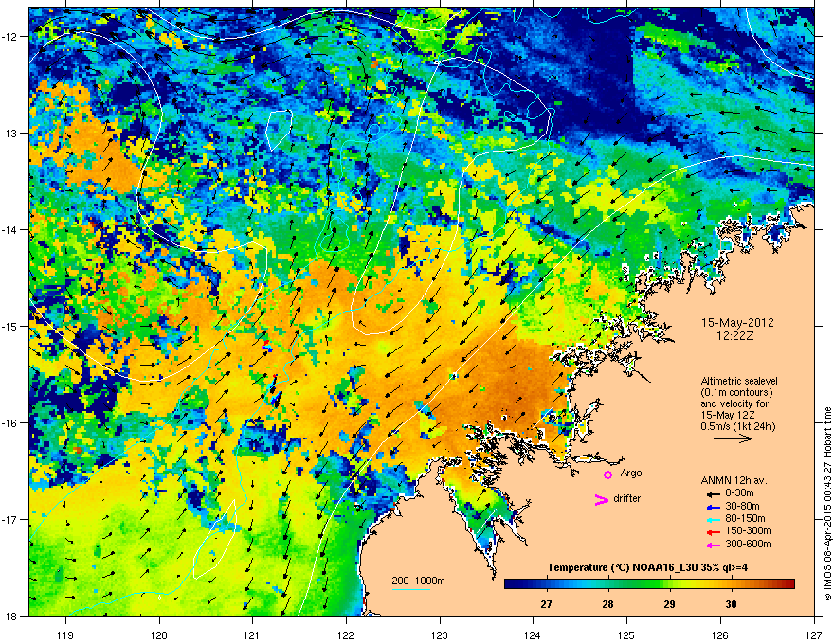Click the '15-May-2012' date label
This screenshot has width=834, height=644.
(x=737, y=323)
